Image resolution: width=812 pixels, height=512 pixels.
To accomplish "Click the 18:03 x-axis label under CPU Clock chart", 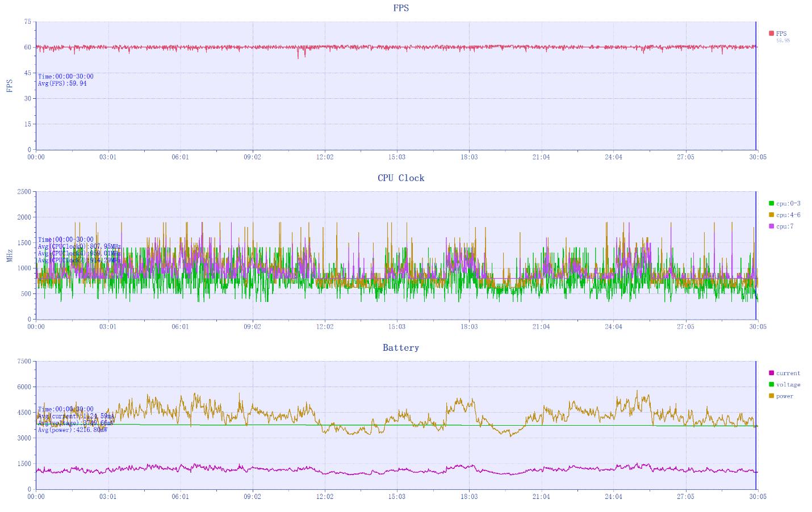I will pyautogui.click(x=469, y=327).
